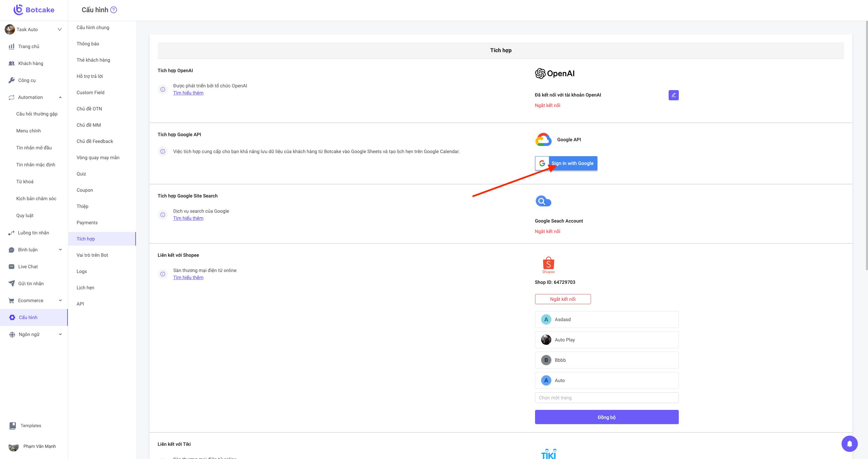This screenshot has height=459, width=868.
Task: Open the notification bell button
Action: click(849, 443)
